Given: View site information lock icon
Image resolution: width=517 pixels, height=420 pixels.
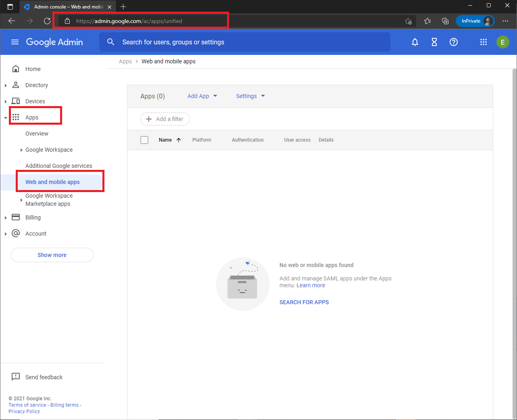Looking at the screenshot, I should [x=68, y=21].
